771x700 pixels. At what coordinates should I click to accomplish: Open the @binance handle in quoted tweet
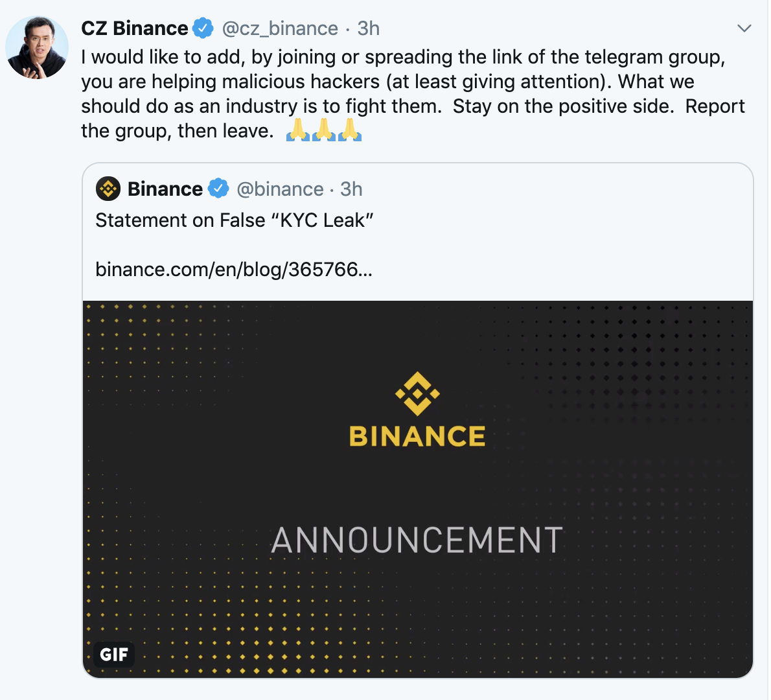click(280, 189)
